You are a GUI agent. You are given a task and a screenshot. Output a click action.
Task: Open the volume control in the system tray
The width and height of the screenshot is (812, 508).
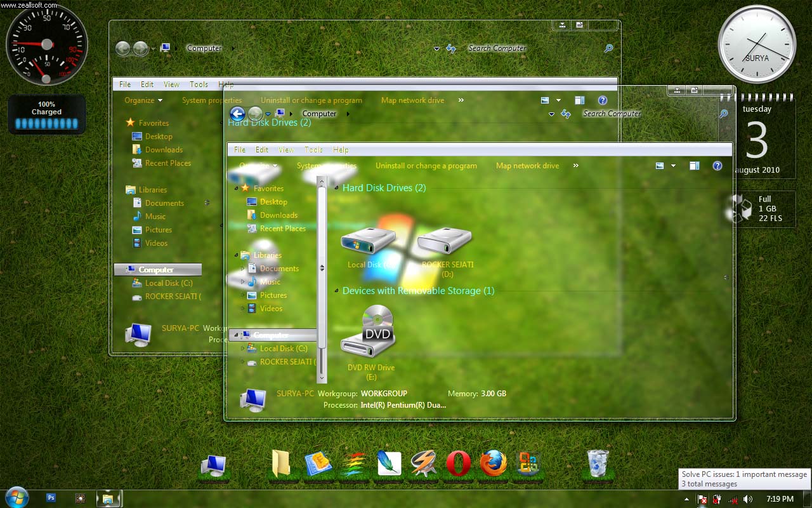pos(747,499)
